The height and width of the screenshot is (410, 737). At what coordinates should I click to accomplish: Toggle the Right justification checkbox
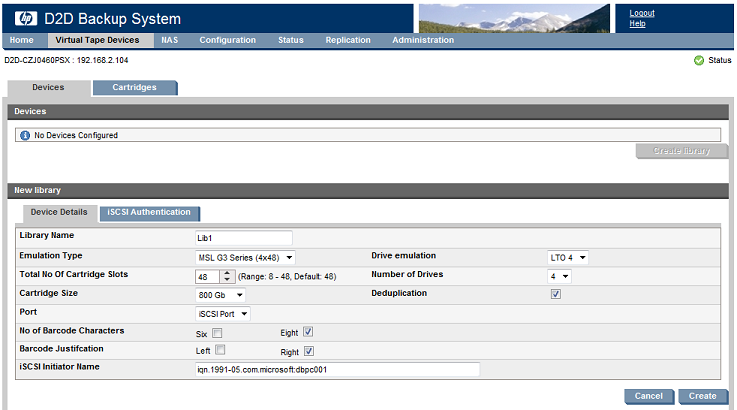point(309,351)
